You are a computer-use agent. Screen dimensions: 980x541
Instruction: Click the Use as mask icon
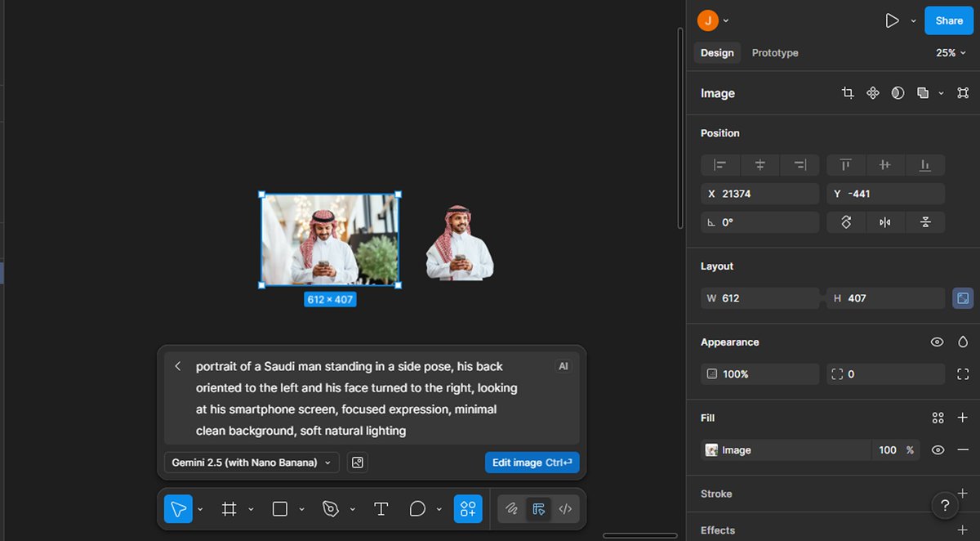[898, 93]
